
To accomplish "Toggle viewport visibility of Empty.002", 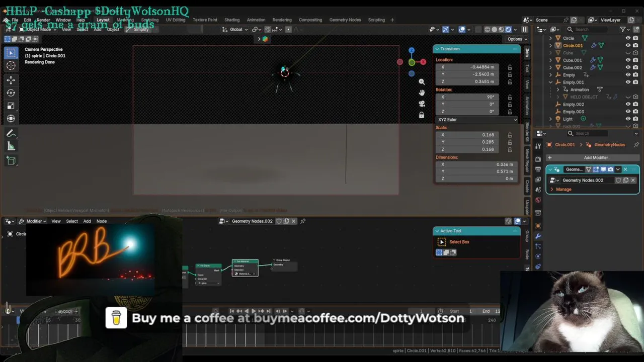I will click(628, 105).
